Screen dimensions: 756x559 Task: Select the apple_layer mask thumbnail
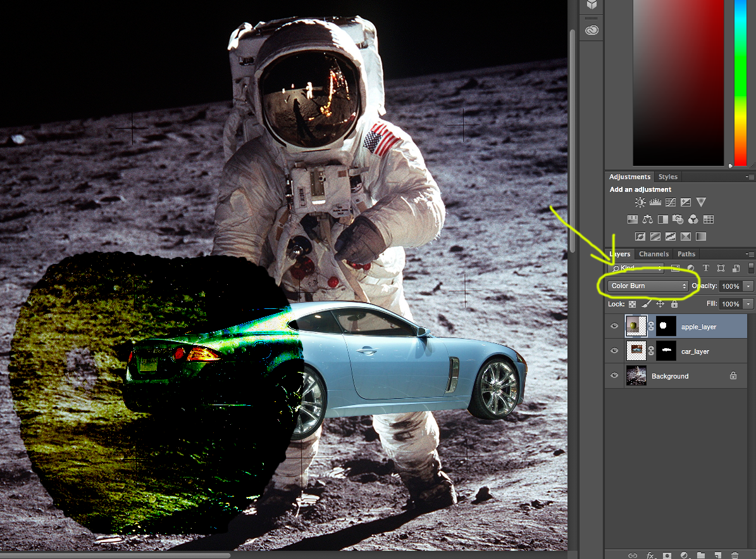coord(666,327)
